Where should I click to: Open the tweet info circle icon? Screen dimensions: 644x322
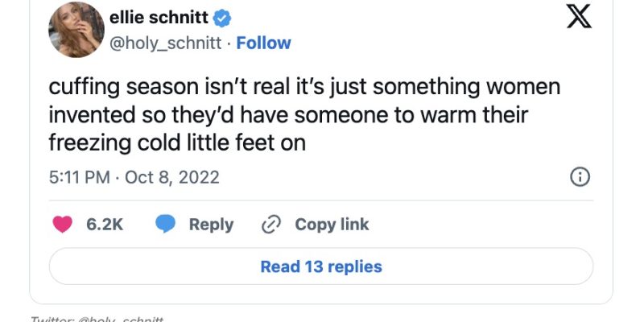tap(580, 177)
